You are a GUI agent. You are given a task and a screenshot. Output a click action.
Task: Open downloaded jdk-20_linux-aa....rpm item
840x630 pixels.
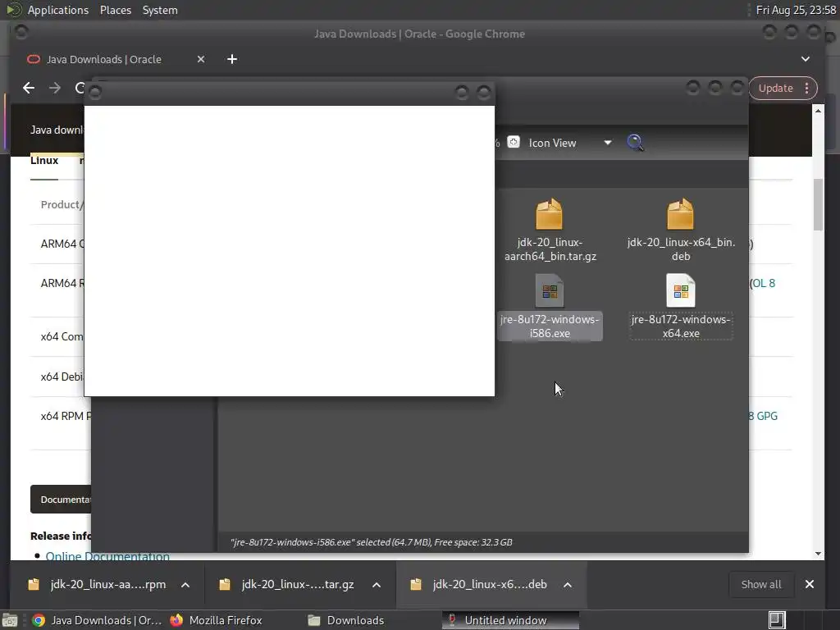click(98, 584)
